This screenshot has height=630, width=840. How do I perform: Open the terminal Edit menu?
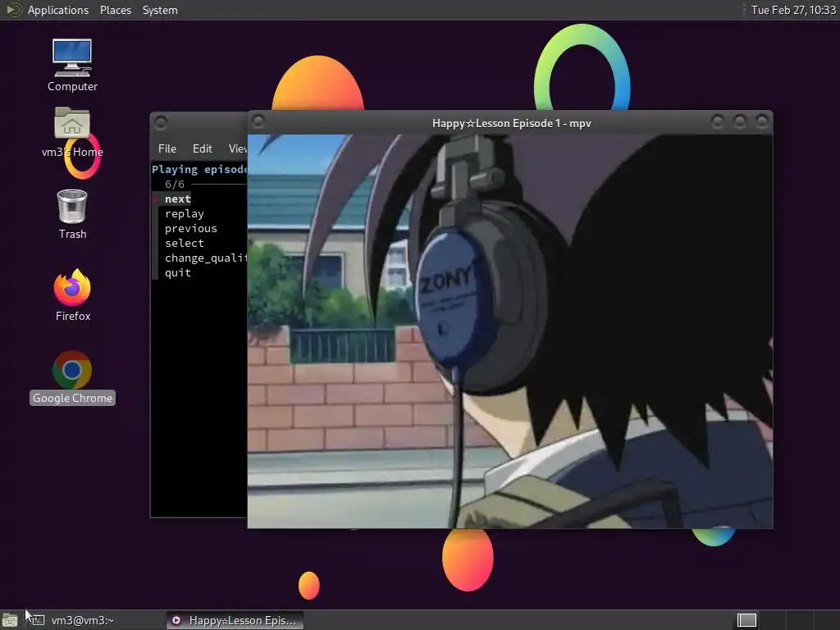[x=202, y=148]
